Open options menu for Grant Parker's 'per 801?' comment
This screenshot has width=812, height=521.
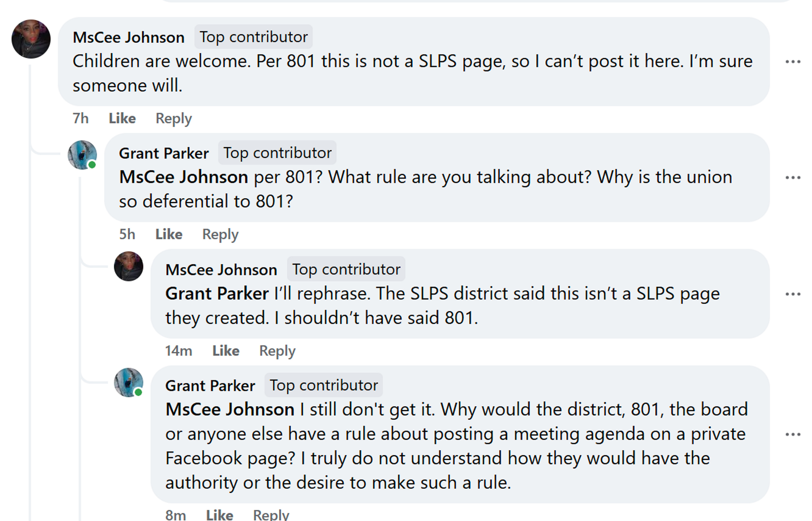point(793,178)
